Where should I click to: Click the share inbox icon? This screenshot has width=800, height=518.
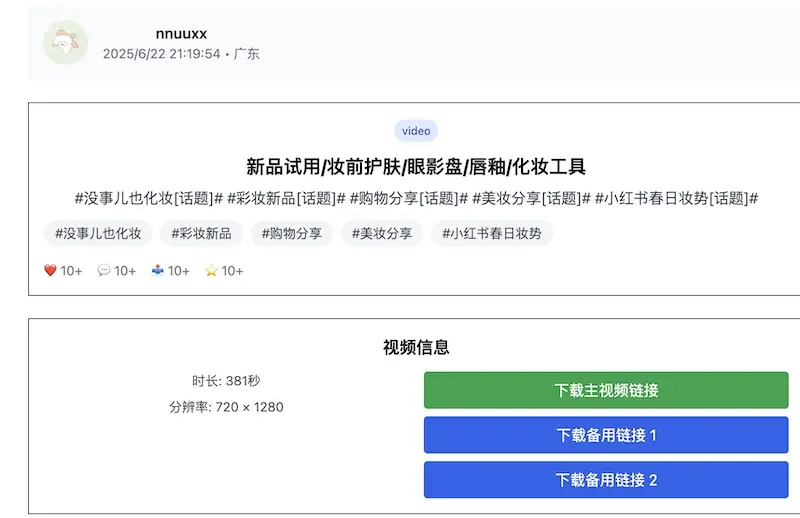point(158,270)
